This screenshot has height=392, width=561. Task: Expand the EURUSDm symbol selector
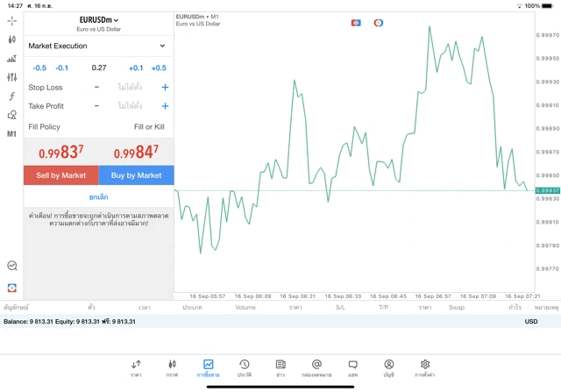pyautogui.click(x=99, y=20)
